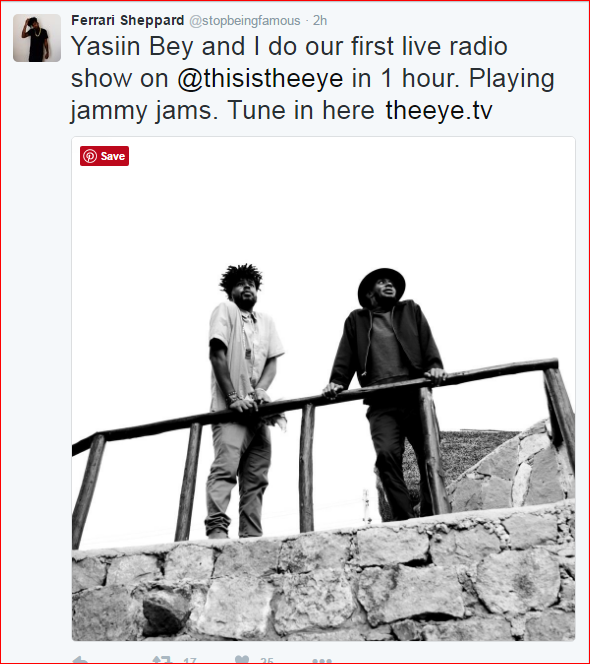Viewport: 590px width, 664px height.
Task: Click the stone wall in the photo
Action: [x=323, y=589]
